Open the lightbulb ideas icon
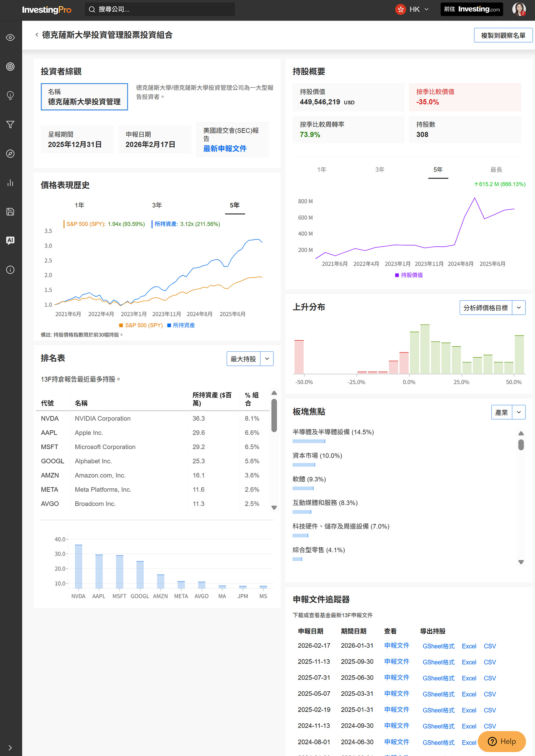Image resolution: width=535 pixels, height=756 pixels. tap(10, 95)
